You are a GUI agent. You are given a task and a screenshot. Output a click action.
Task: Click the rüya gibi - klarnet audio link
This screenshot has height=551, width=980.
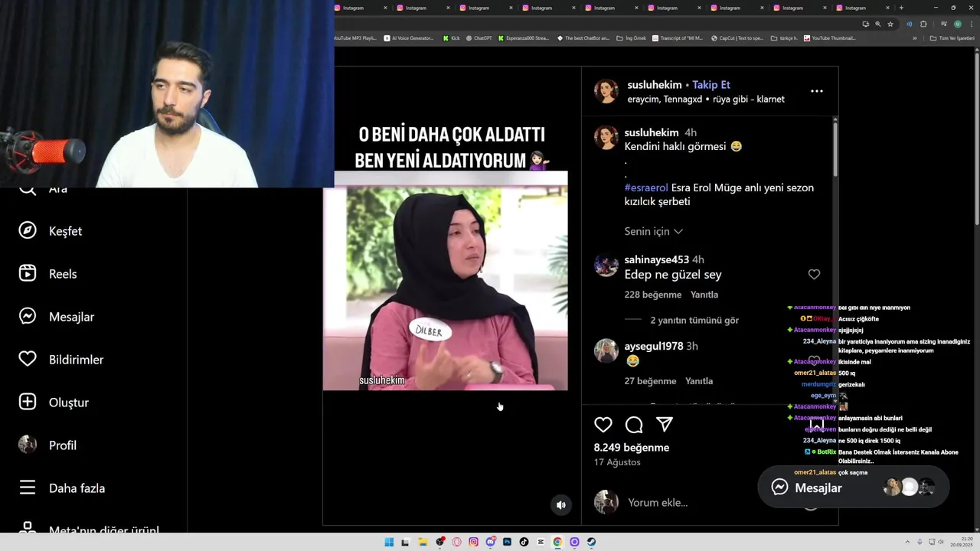(748, 99)
